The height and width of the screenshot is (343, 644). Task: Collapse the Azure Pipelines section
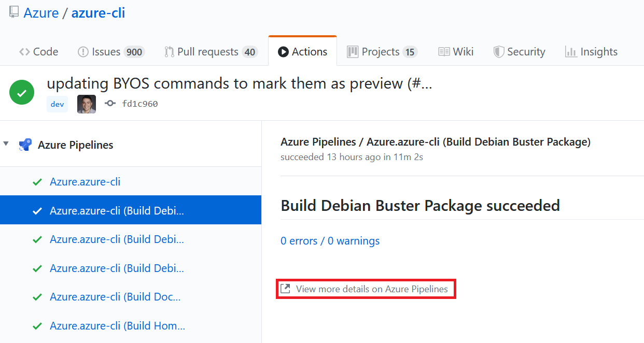coord(6,144)
